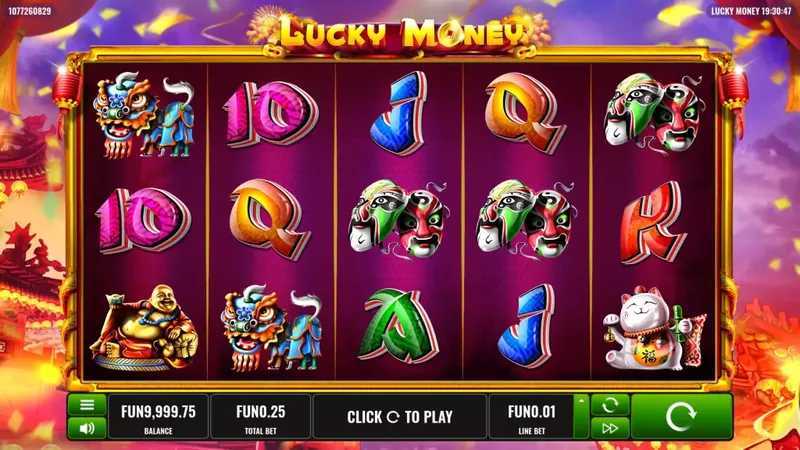Click the blue J symbol in third reel

[x=399, y=113]
